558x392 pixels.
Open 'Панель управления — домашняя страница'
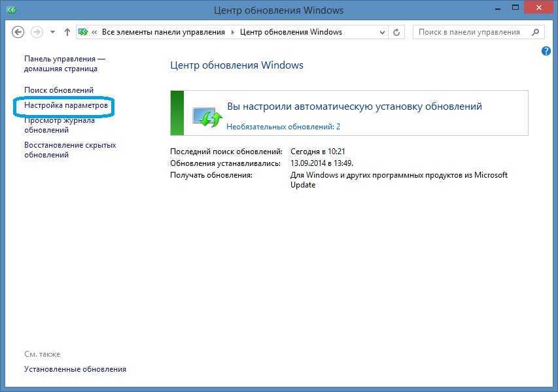tap(64, 64)
